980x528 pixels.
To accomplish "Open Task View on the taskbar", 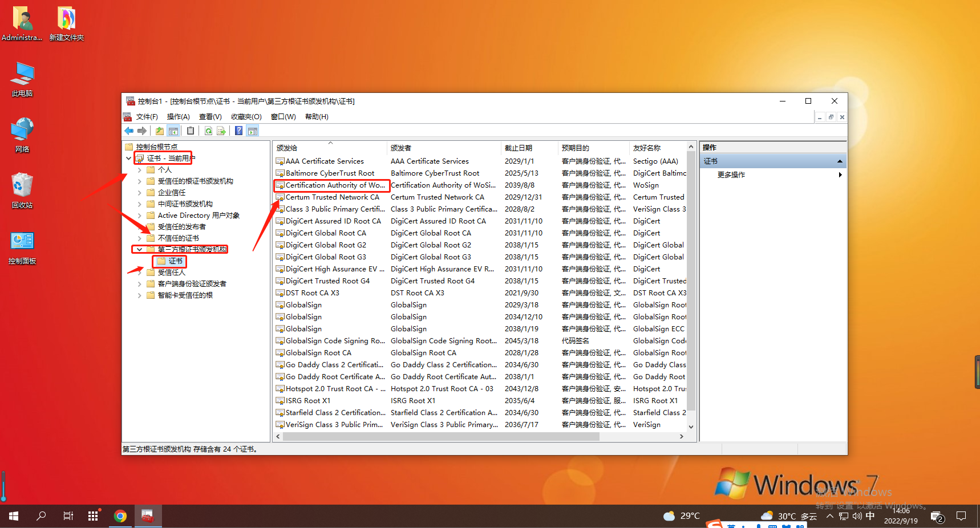I will click(x=68, y=516).
